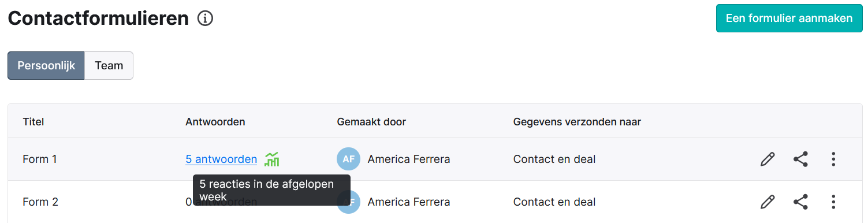The image size is (868, 223).
Task: Switch to the Team tab
Action: (109, 65)
